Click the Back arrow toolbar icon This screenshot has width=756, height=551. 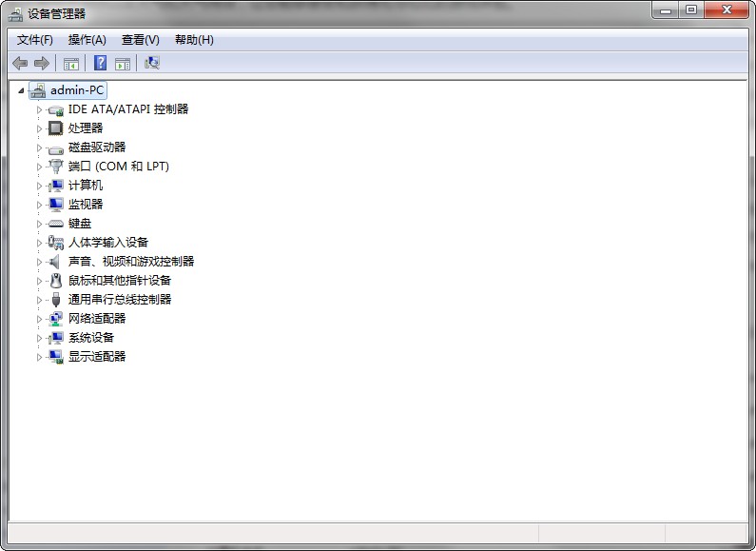(x=20, y=63)
